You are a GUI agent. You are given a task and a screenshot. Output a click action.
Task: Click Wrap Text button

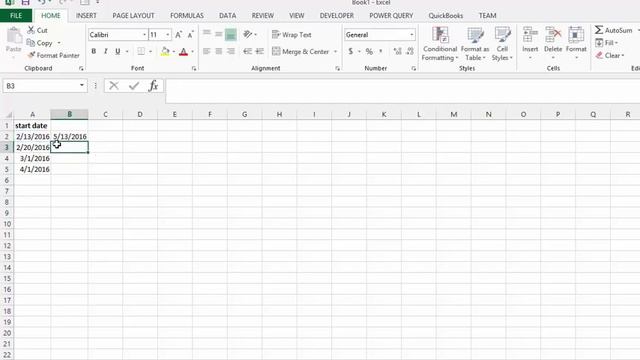pos(292,35)
